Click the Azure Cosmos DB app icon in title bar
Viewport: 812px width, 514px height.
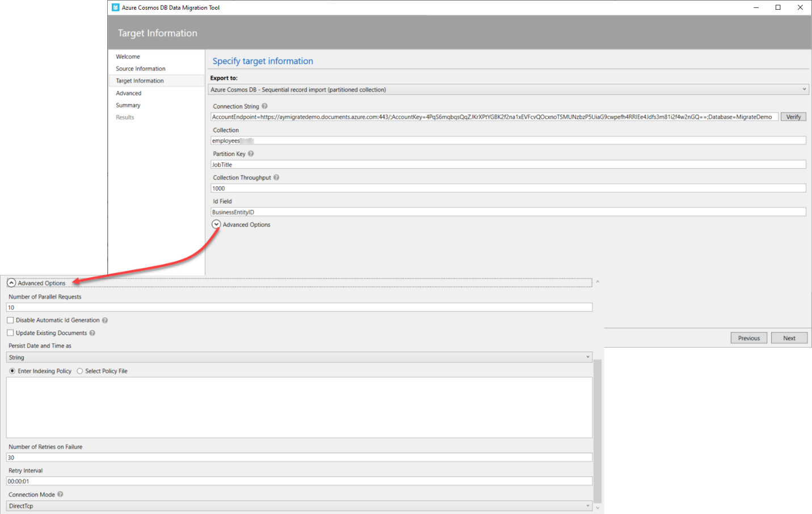(x=116, y=7)
